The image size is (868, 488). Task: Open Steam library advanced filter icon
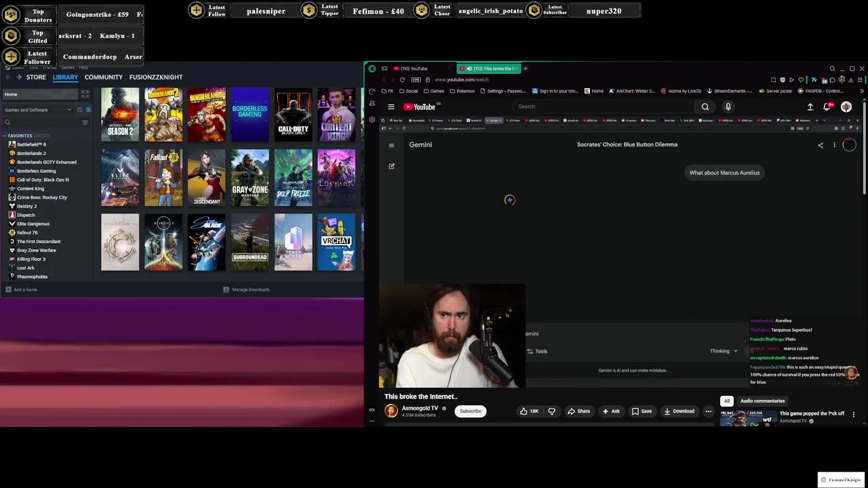pyautogui.click(x=85, y=123)
